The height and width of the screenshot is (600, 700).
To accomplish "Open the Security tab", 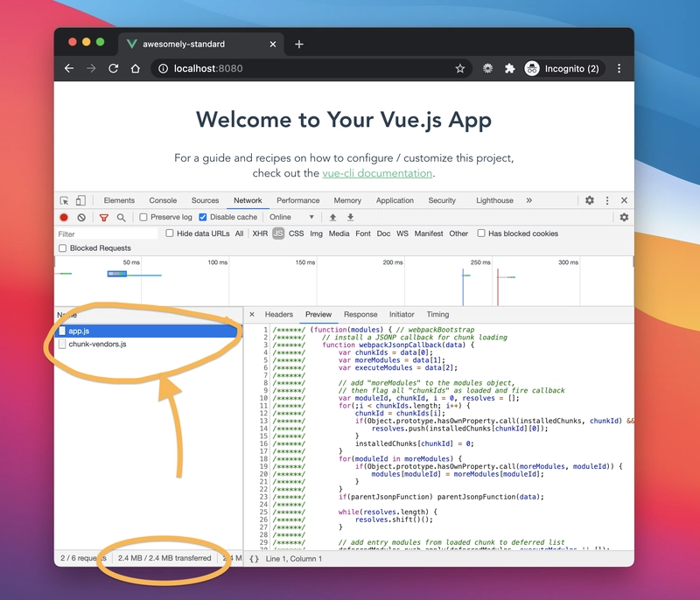I will click(x=442, y=200).
